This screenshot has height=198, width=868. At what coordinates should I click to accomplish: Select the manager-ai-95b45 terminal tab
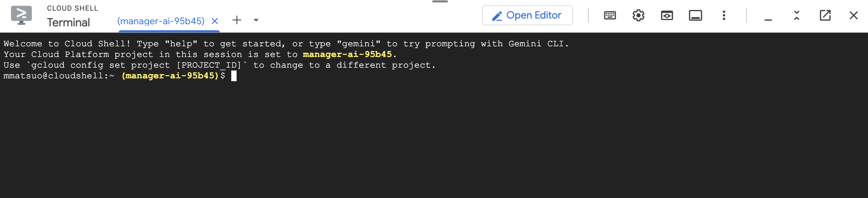[161, 21]
